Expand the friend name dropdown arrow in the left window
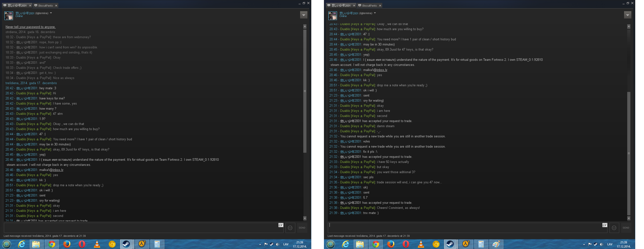 (51, 13)
